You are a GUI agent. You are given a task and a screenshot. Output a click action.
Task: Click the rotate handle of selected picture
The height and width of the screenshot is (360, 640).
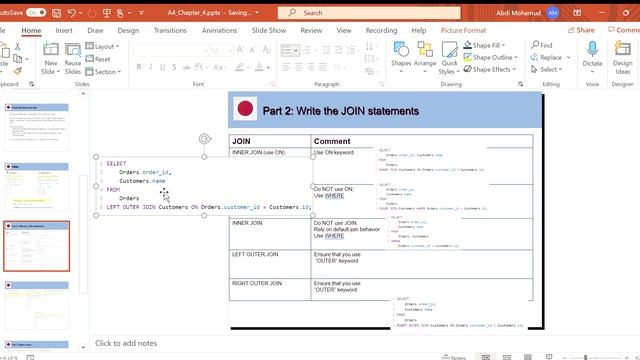[x=204, y=139]
